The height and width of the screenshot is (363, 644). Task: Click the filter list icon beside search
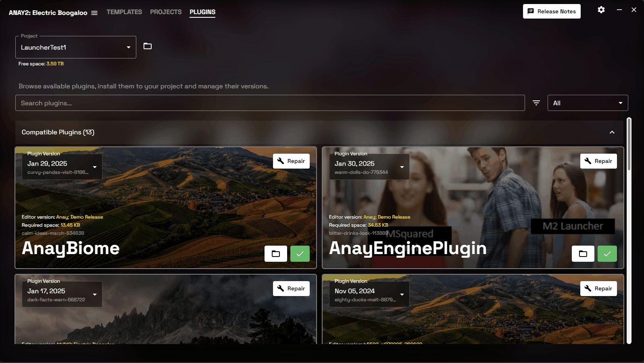536,103
